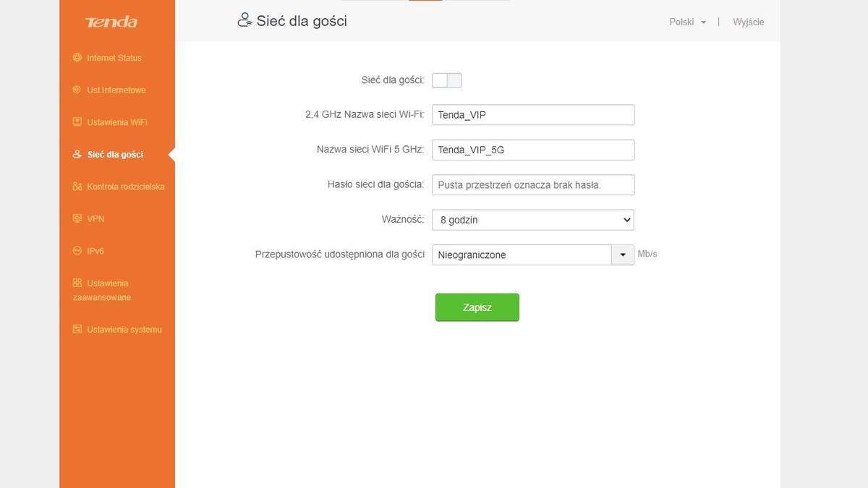This screenshot has width=868, height=488.
Task: Focus the 5 GHz WiFi name field
Action: click(x=532, y=150)
